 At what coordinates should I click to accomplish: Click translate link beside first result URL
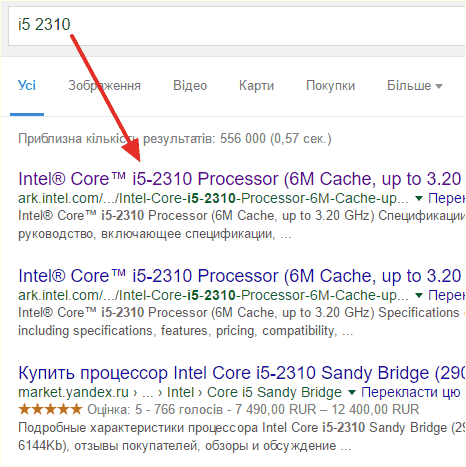447,198
